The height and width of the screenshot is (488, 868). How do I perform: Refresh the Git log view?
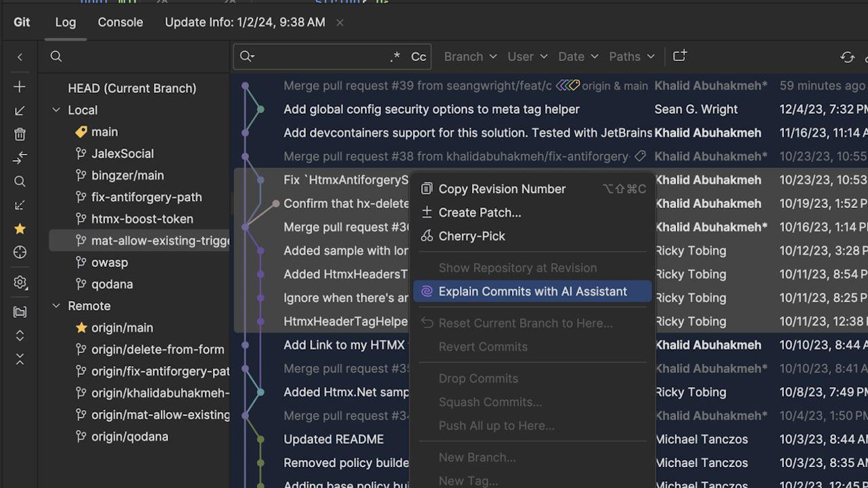847,57
